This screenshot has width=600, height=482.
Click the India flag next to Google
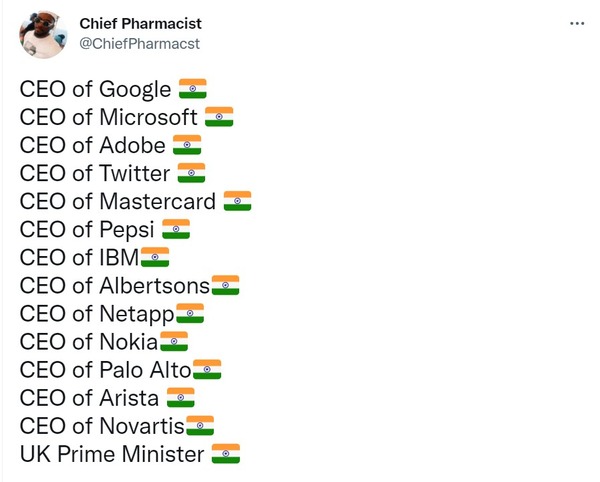pos(193,88)
